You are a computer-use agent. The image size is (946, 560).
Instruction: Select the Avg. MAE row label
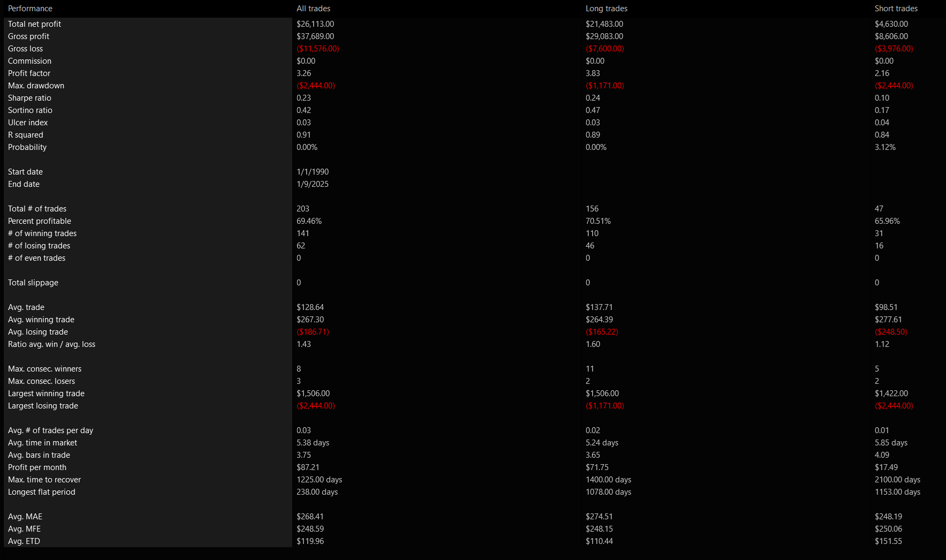pos(25,517)
